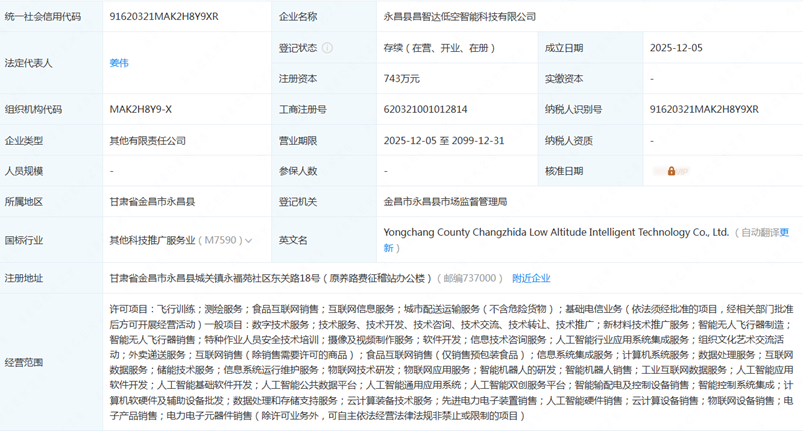Click business registration number 620321001012814

[x=426, y=109]
